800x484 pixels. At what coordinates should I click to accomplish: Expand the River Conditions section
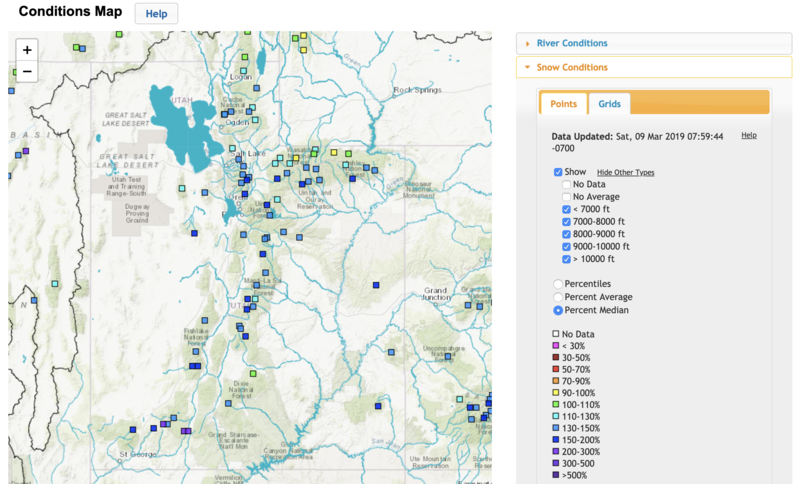[571, 43]
